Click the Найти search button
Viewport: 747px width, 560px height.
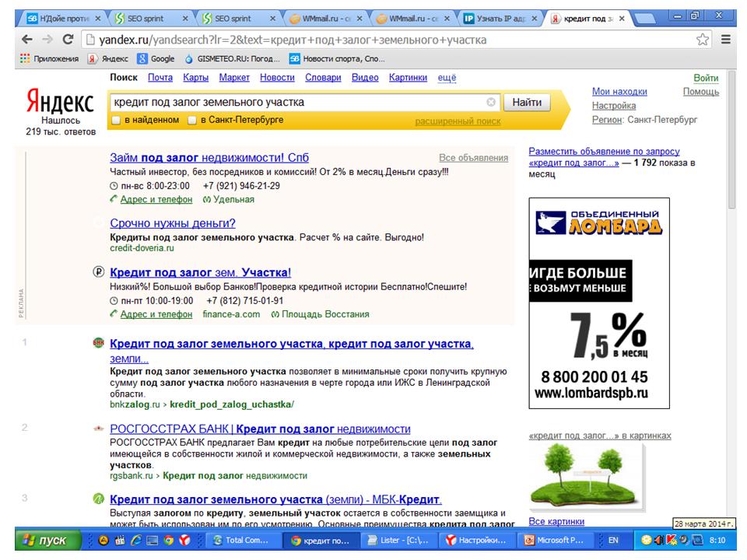tap(527, 103)
